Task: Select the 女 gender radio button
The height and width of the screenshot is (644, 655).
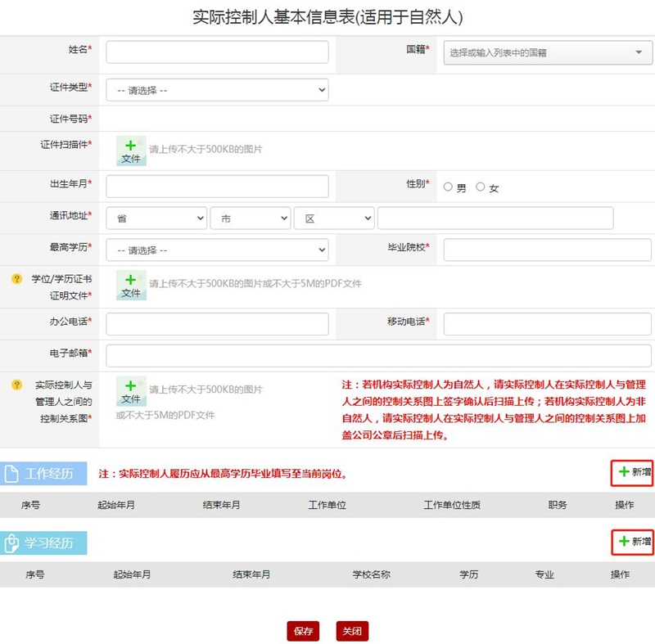Action: click(x=481, y=187)
